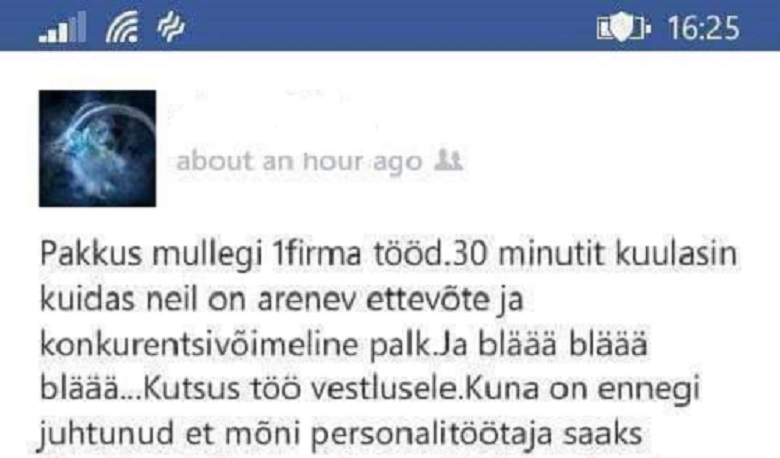The height and width of the screenshot is (458, 780).
Task: Tap the cellular signal strength icon
Action: (x=63, y=27)
